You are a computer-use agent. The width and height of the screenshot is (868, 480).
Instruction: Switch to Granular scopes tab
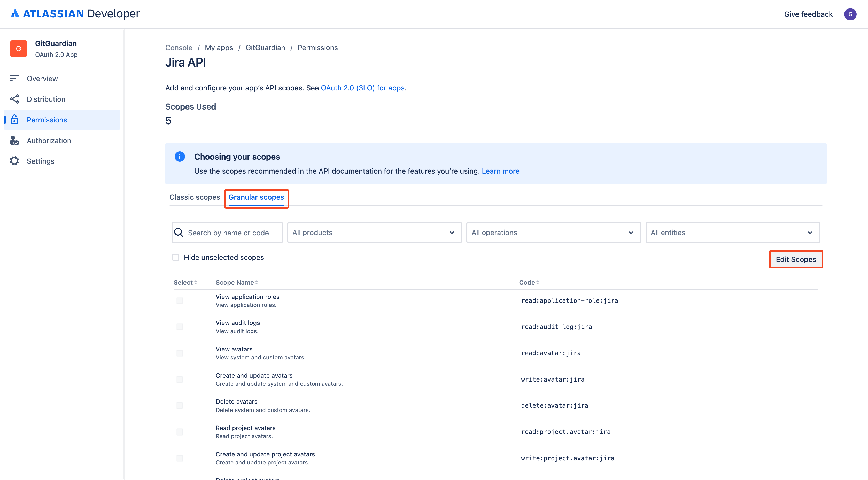pyautogui.click(x=256, y=197)
